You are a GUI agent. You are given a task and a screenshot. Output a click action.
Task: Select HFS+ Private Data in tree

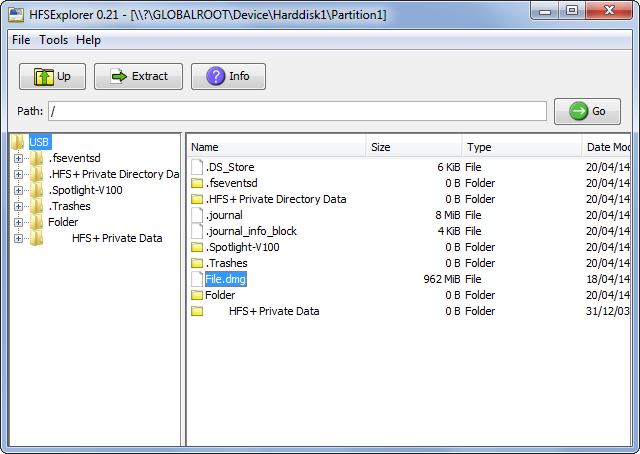(117, 238)
